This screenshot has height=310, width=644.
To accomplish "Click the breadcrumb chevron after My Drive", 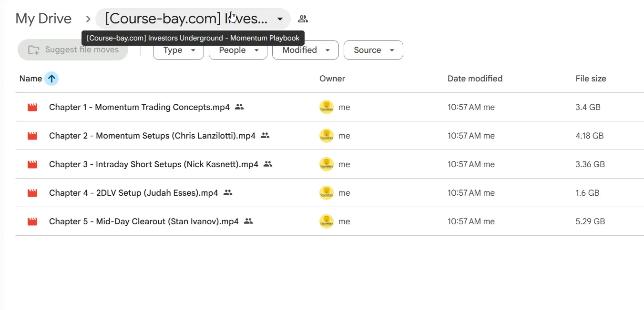I will [88, 19].
